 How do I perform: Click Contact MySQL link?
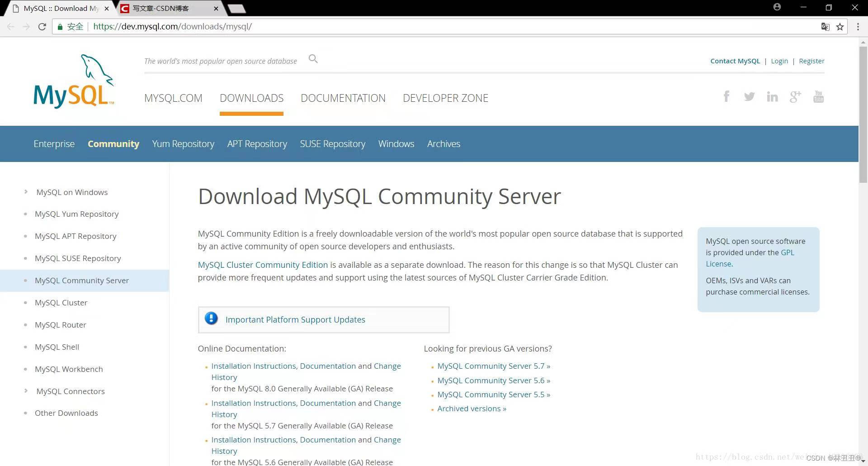[735, 61]
